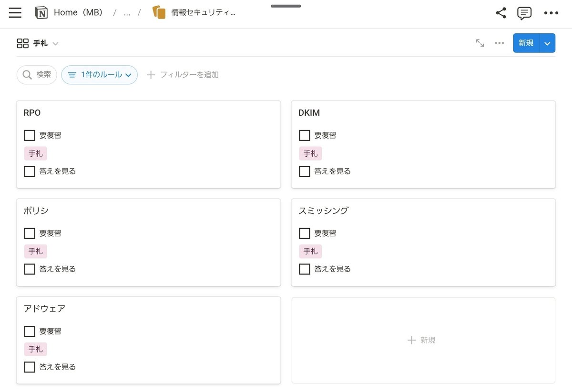The height and width of the screenshot is (392, 572).
Task: Check 要復習 on the スミッシング card
Action: 305,233
